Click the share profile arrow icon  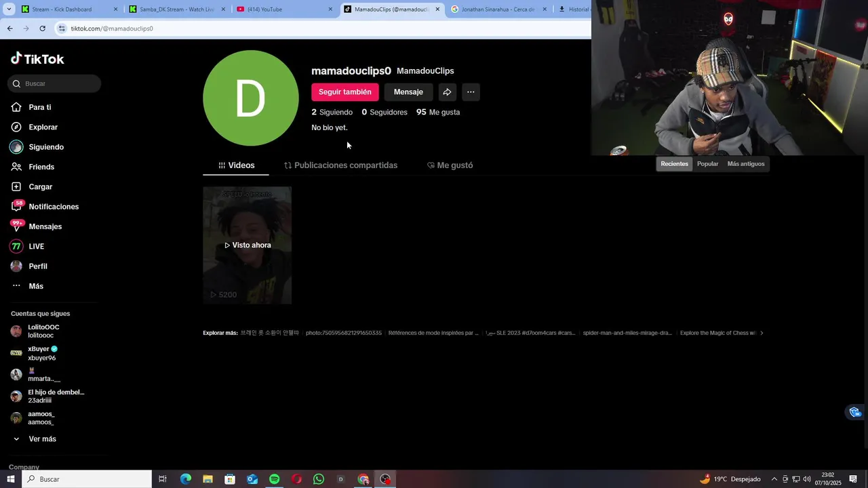(447, 91)
